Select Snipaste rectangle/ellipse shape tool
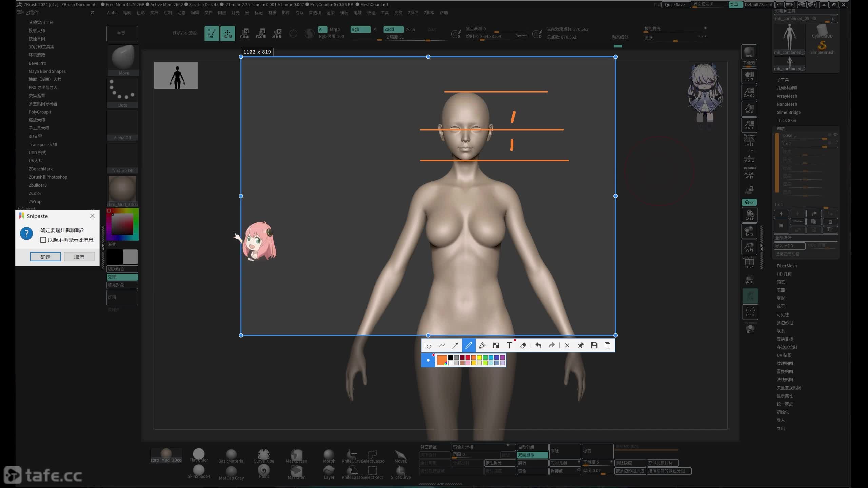Viewport: 868px width, 488px height. click(428, 345)
